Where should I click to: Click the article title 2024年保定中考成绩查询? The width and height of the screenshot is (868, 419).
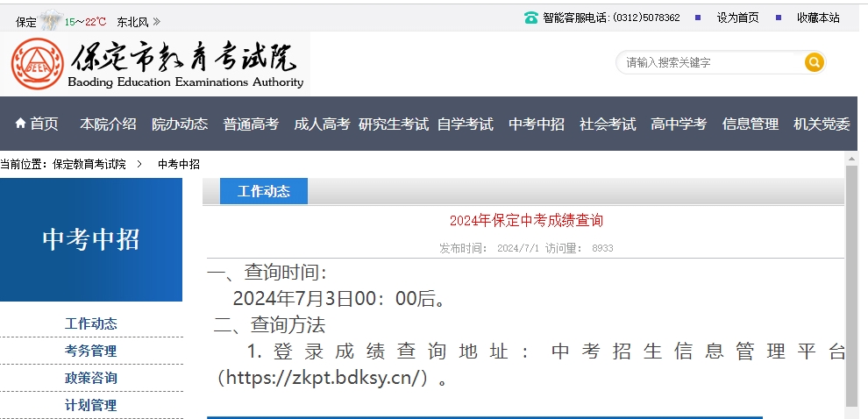click(x=526, y=220)
